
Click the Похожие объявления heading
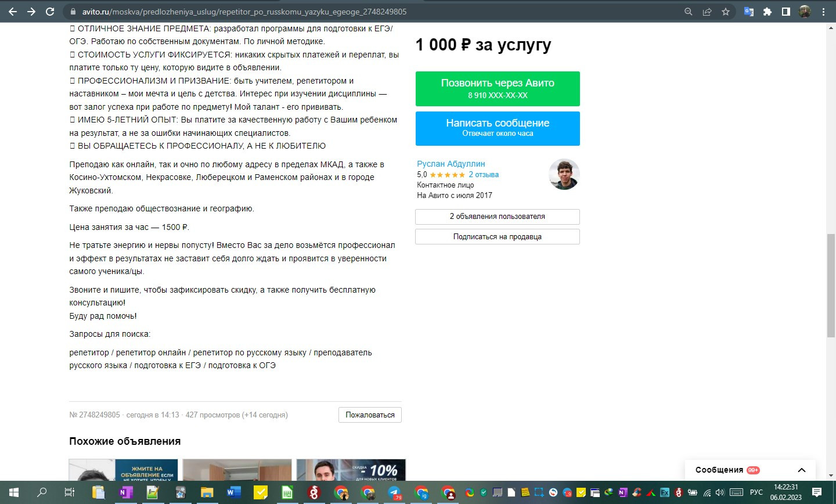125,441
